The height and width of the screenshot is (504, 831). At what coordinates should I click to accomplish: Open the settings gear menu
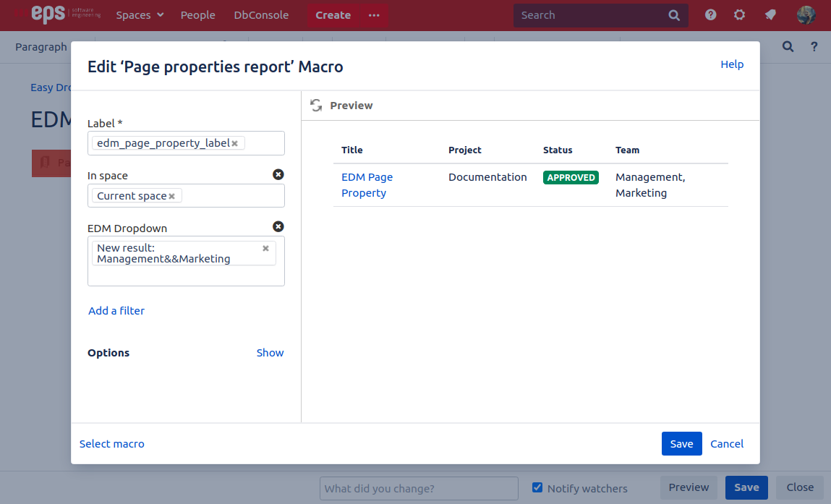click(x=739, y=14)
